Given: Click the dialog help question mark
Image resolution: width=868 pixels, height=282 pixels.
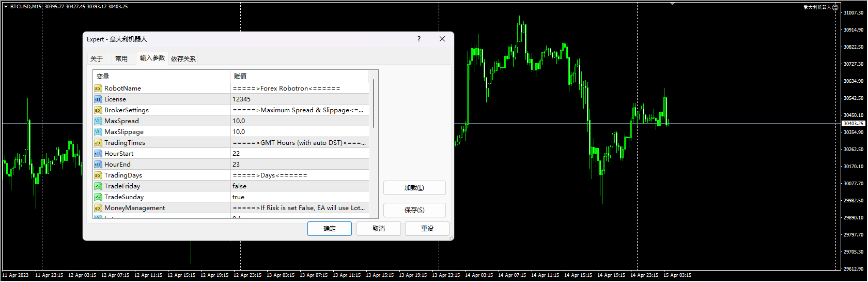Looking at the screenshot, I should (419, 39).
